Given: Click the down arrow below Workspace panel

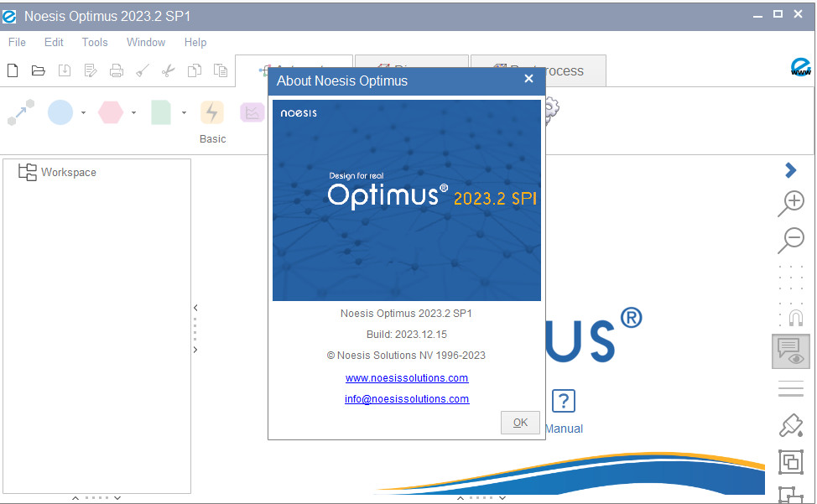Looking at the screenshot, I should click(117, 498).
